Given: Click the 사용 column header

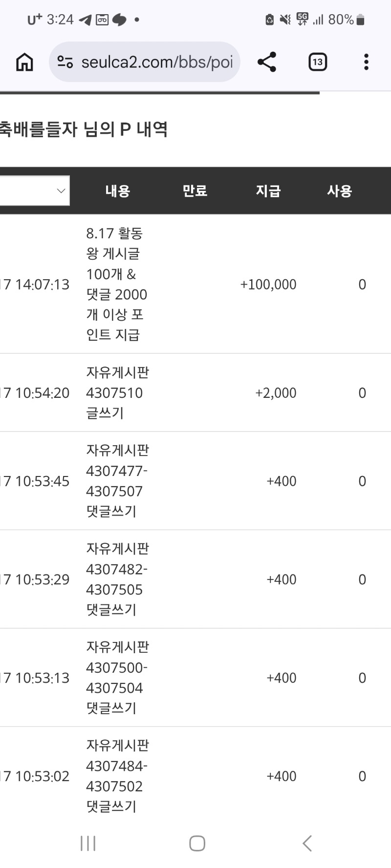Looking at the screenshot, I should [x=340, y=191].
